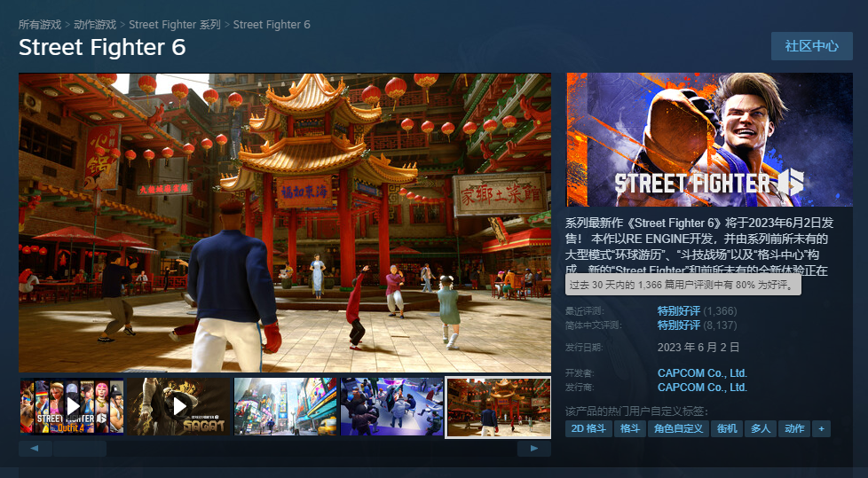Open the 社区中心 community hub
Image resolution: width=868 pixels, height=478 pixels.
click(x=811, y=46)
